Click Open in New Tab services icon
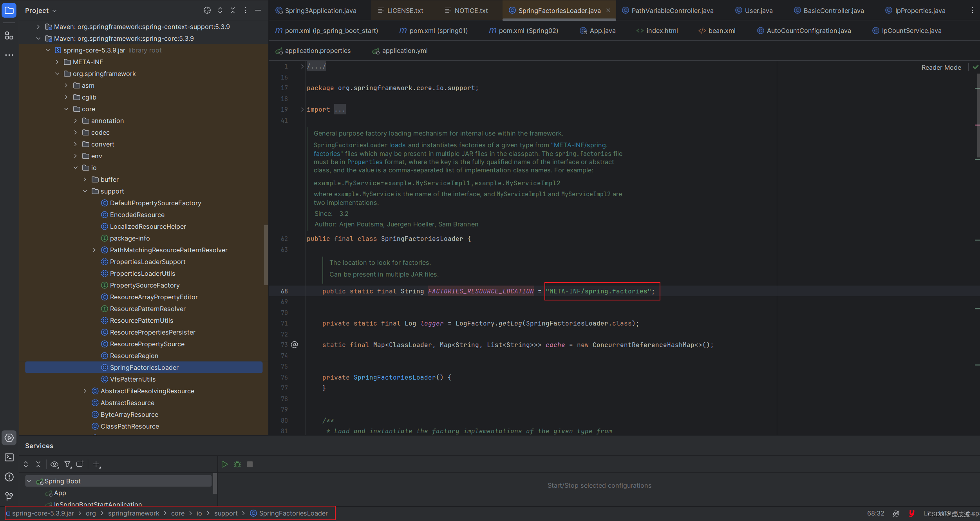 click(80, 464)
